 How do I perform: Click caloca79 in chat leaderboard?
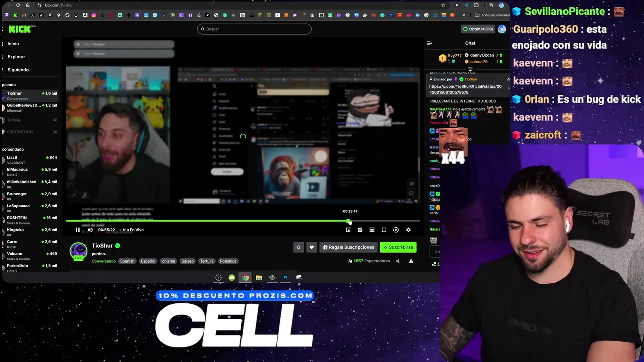[x=478, y=62]
